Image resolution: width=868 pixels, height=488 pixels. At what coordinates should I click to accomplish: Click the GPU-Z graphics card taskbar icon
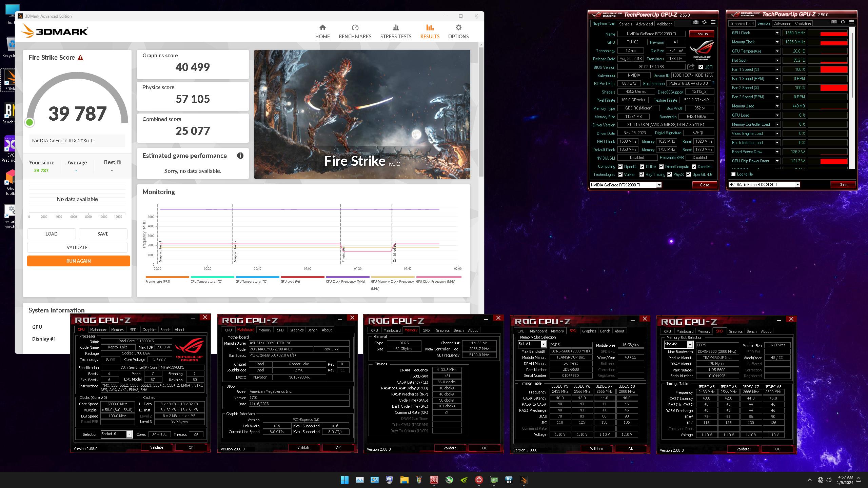coord(494,480)
